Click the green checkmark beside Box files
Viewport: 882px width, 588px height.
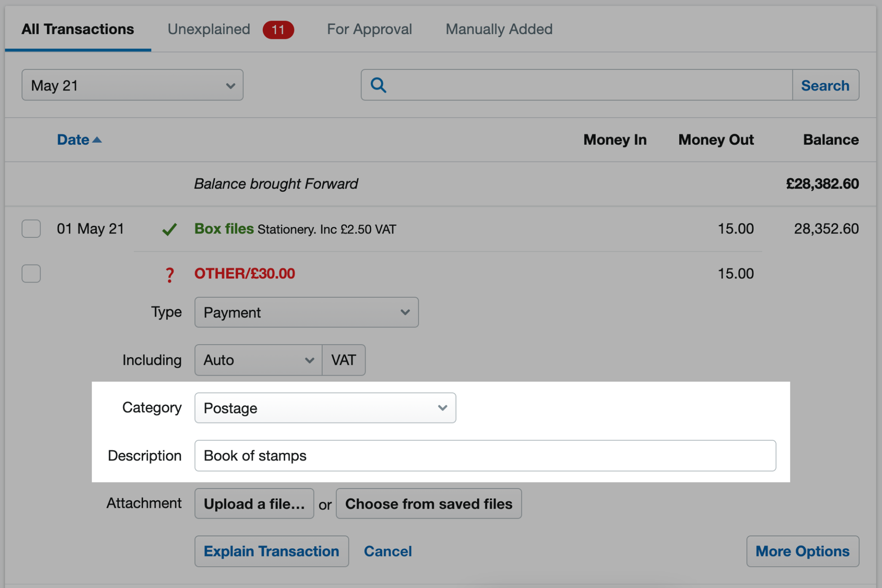click(170, 229)
